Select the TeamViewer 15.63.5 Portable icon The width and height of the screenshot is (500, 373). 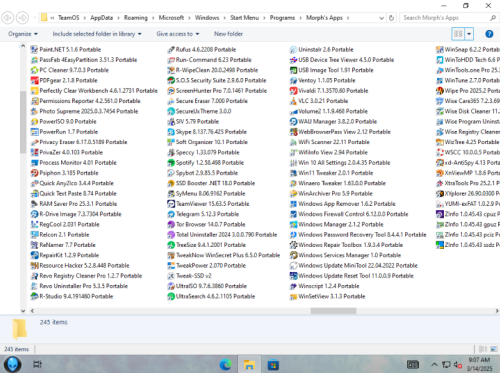171,204
